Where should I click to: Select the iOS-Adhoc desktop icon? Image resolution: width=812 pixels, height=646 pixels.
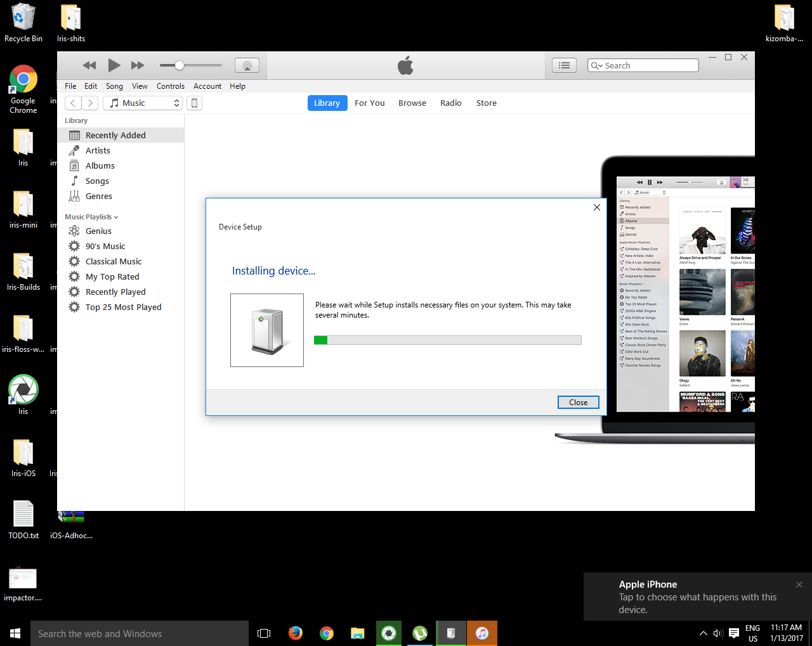coord(71,525)
